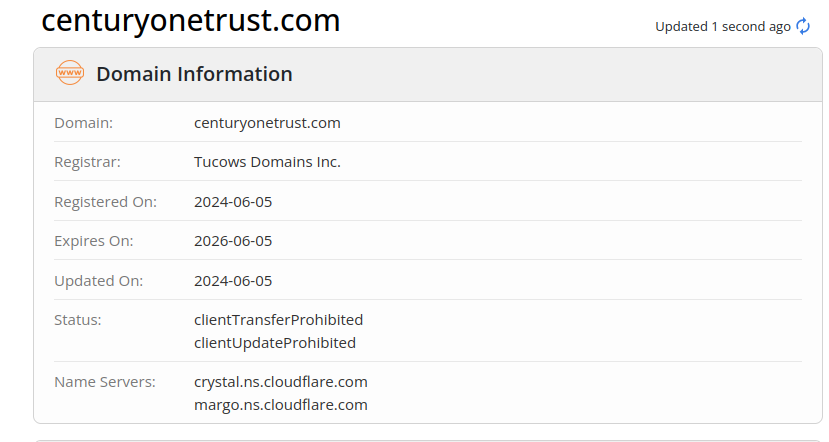Click the Expires On date 2026-06-05
Screen dimensions: 829x442
tap(233, 241)
